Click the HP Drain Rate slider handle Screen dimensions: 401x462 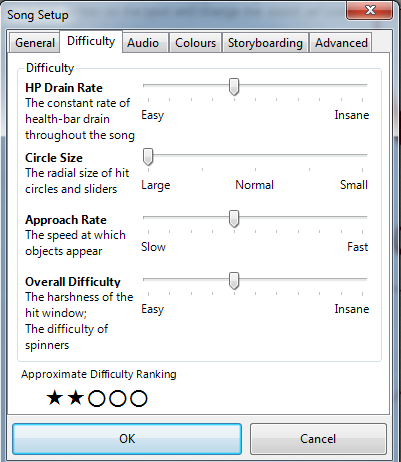point(234,87)
